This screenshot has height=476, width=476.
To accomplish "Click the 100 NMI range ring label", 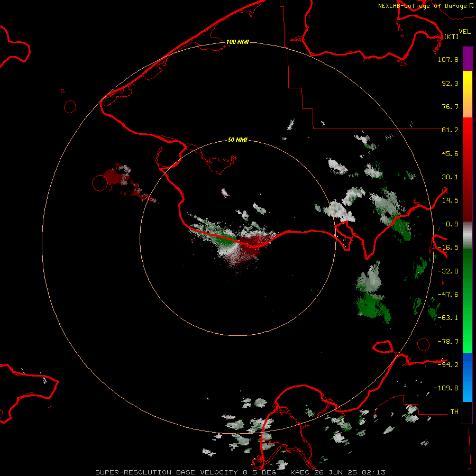I will coord(237,42).
